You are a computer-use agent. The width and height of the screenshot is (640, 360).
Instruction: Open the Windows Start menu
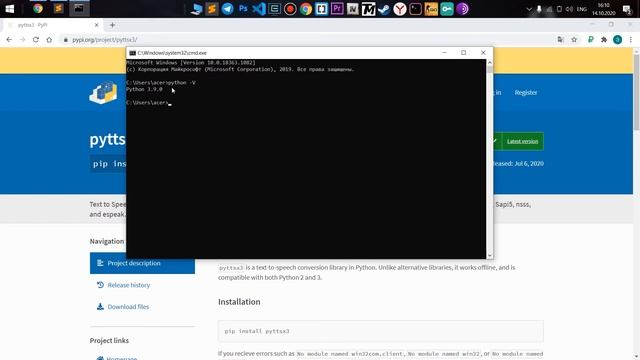pos(9,9)
